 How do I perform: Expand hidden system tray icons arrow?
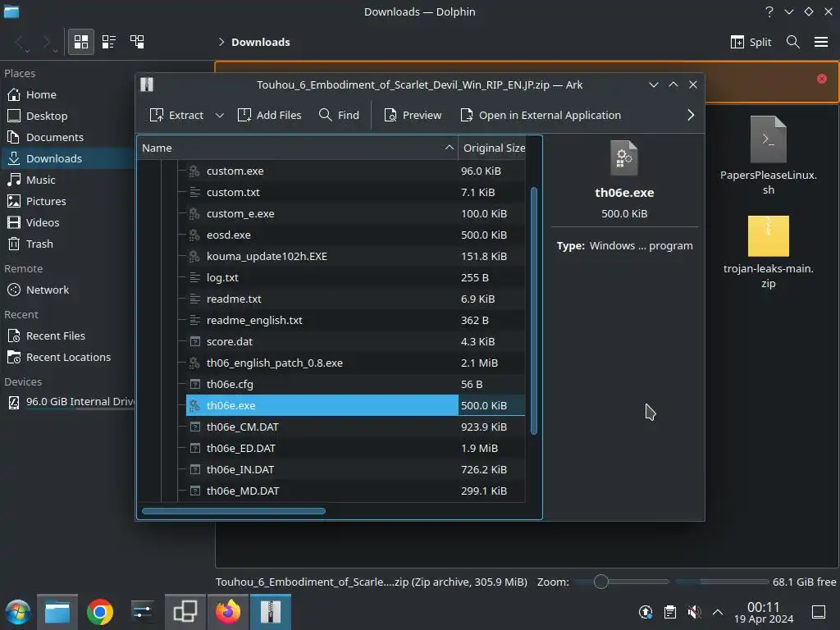(718, 612)
